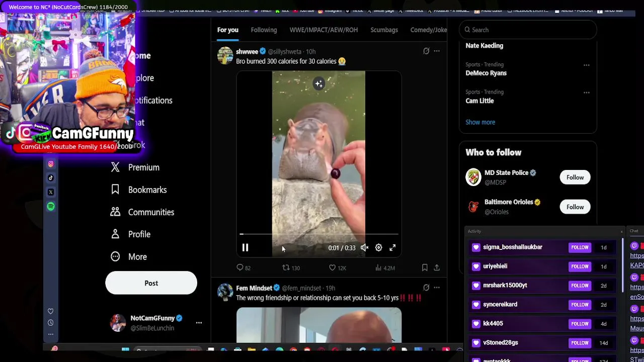Reply to shwwee's post

click(244, 268)
